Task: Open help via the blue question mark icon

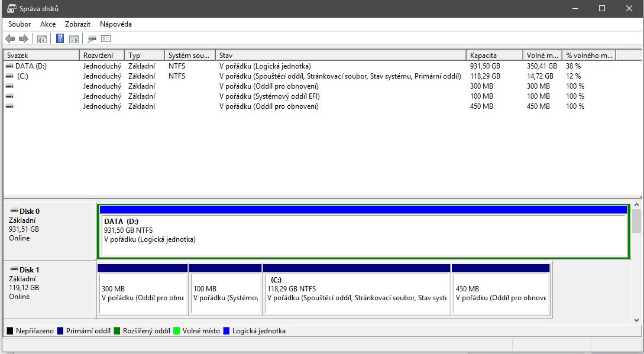Action: (x=60, y=39)
